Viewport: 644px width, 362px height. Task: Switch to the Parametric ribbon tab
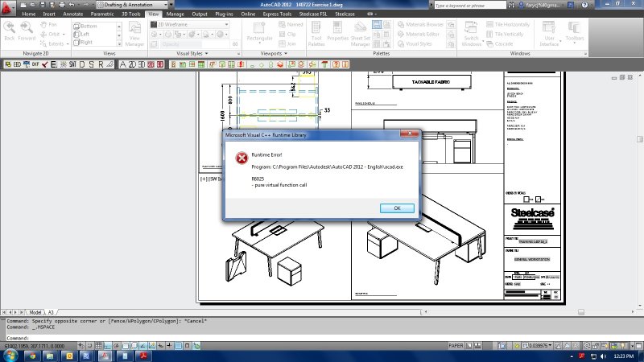[102, 14]
